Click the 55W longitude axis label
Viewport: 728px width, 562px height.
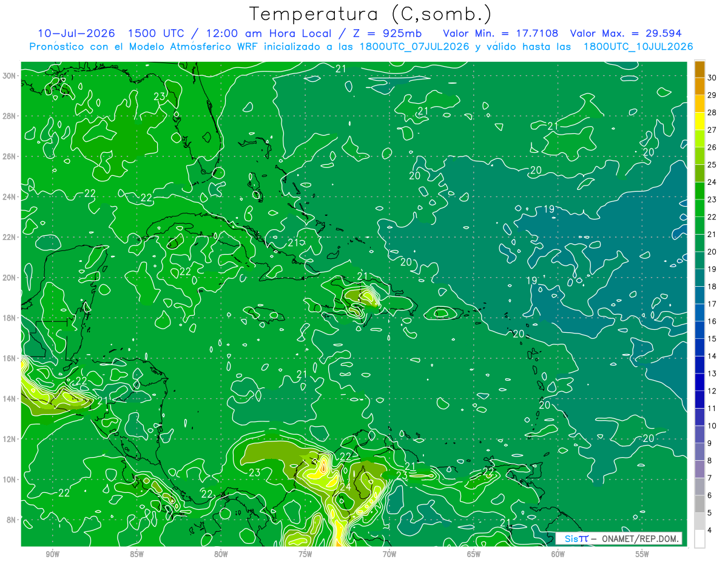[642, 554]
